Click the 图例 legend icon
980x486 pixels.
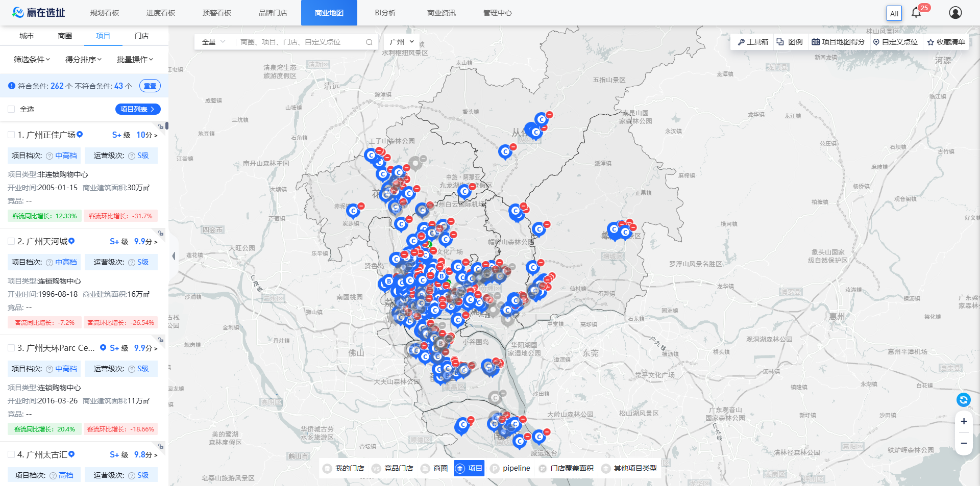click(x=780, y=42)
